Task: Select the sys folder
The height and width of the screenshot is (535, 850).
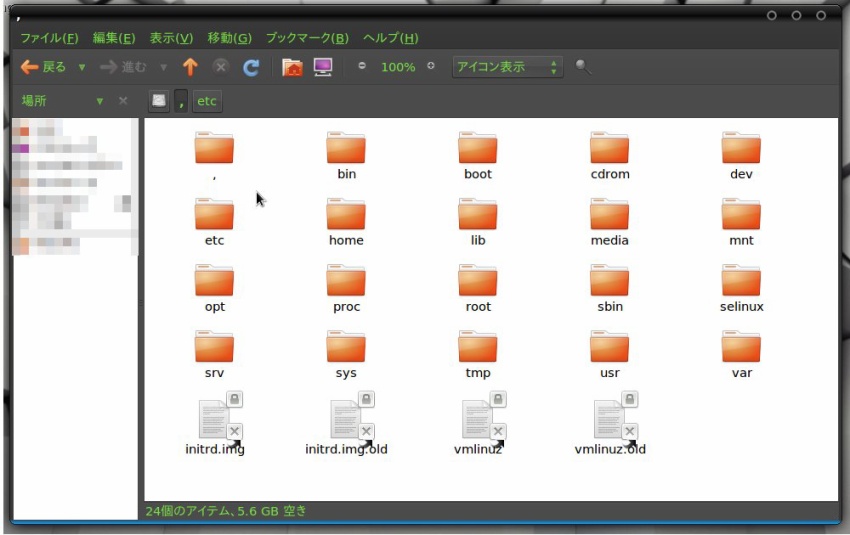Action: tap(346, 347)
